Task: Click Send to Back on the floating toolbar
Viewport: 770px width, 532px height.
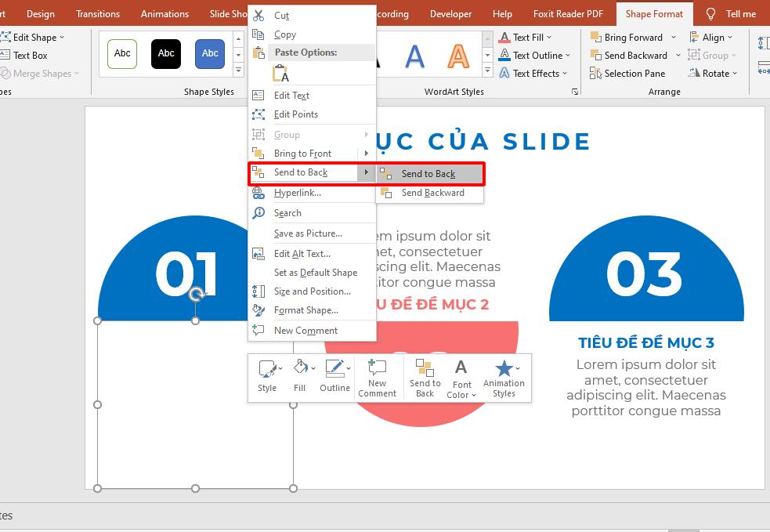Action: click(425, 376)
